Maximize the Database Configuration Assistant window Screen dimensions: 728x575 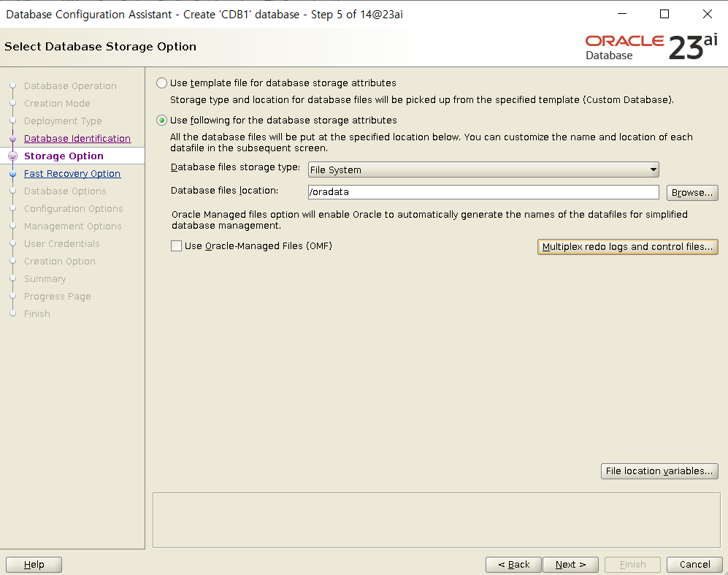[664, 14]
